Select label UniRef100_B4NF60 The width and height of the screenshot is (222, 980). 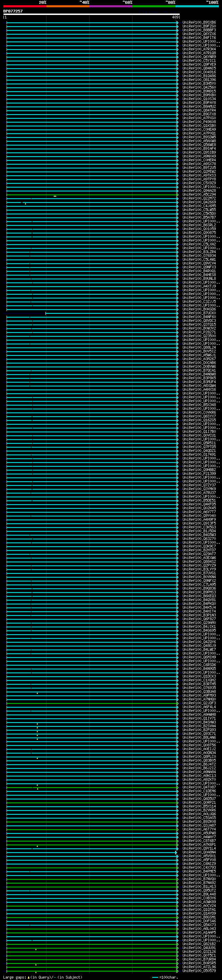199,316
